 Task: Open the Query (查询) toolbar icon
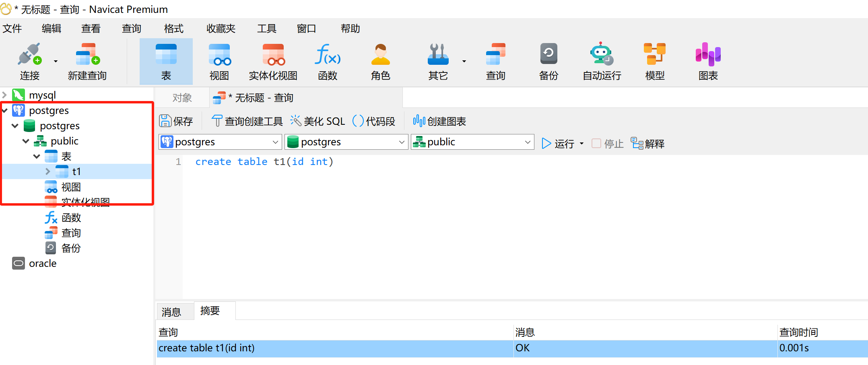click(495, 54)
